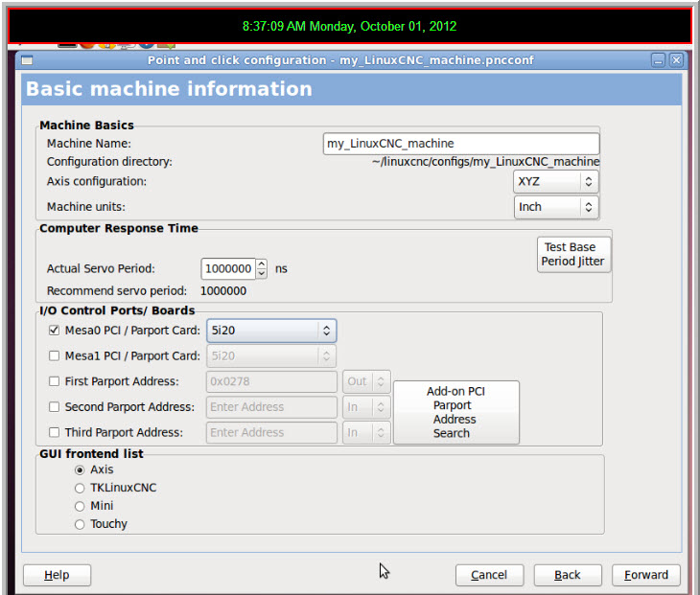The width and height of the screenshot is (700, 595).
Task: Decrease Actual Servo Period with down arrow
Action: (x=262, y=273)
